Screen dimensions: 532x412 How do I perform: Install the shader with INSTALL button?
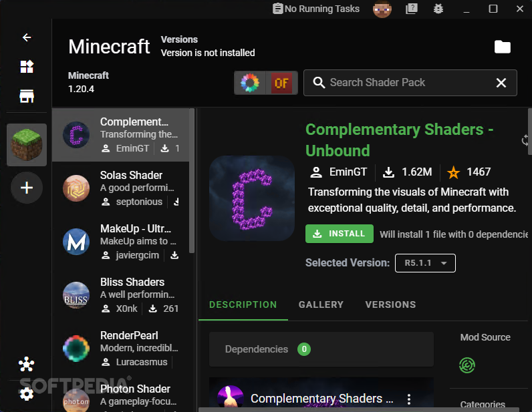click(340, 234)
